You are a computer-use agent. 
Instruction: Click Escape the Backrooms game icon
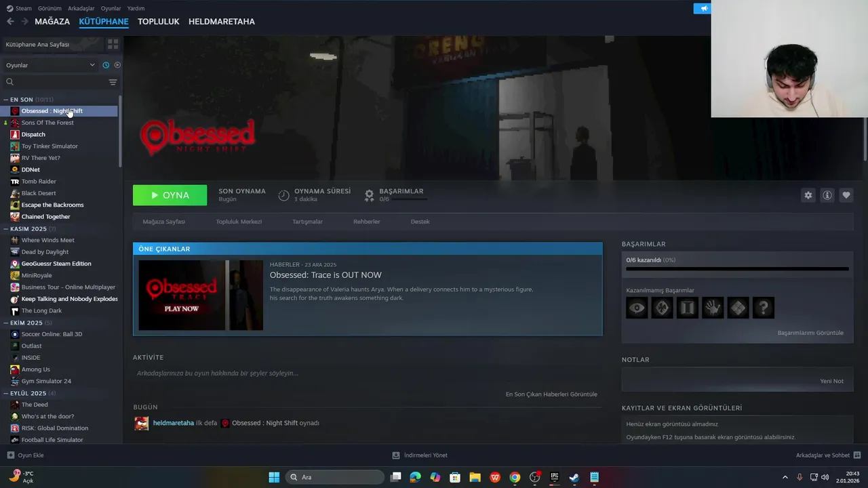pyautogui.click(x=15, y=205)
